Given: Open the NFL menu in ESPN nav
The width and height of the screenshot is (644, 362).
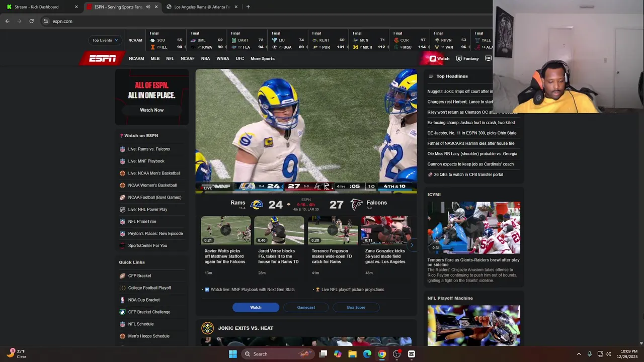Looking at the screenshot, I should pyautogui.click(x=170, y=58).
